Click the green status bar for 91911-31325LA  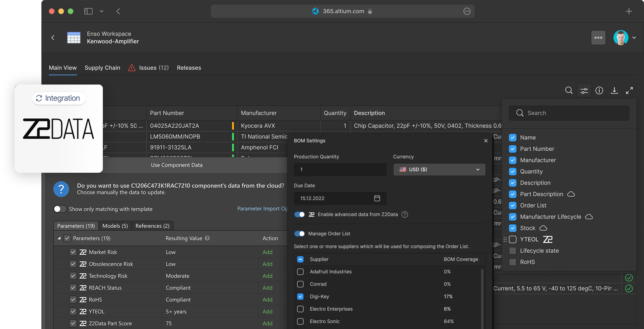[x=233, y=147]
